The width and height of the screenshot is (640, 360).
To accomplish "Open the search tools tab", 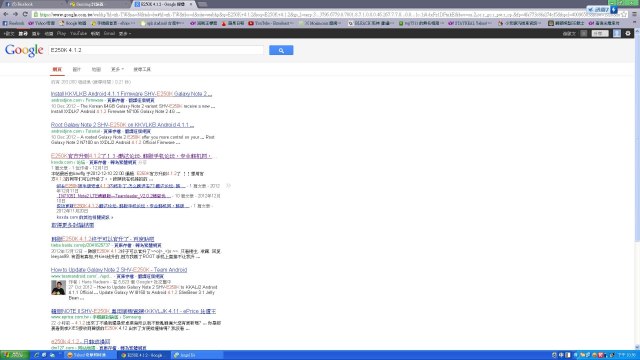I will [142, 69].
